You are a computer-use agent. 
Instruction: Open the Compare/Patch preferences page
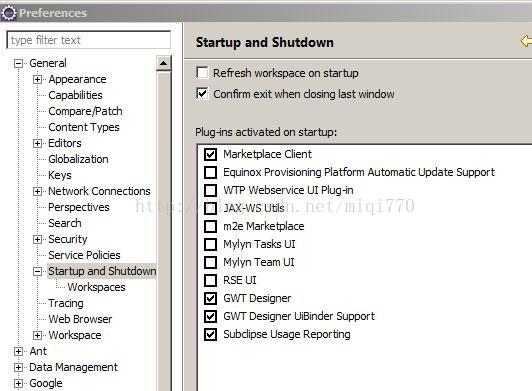point(85,111)
